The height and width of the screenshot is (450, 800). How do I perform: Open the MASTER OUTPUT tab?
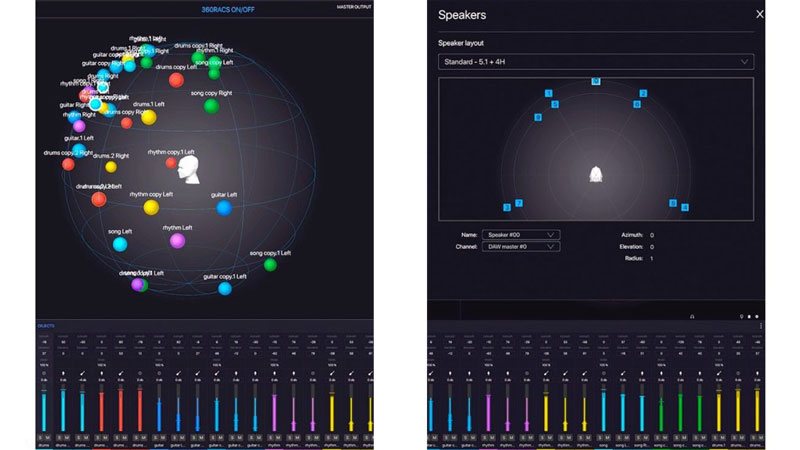[x=353, y=8]
